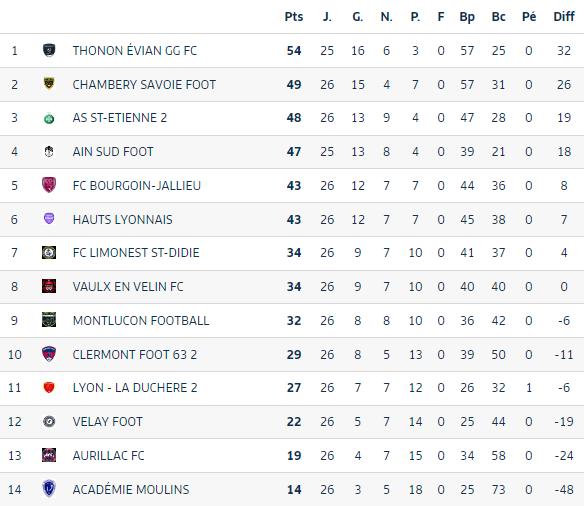The width and height of the screenshot is (586, 506).
Task: Click the Pts column header
Action: pos(294,17)
